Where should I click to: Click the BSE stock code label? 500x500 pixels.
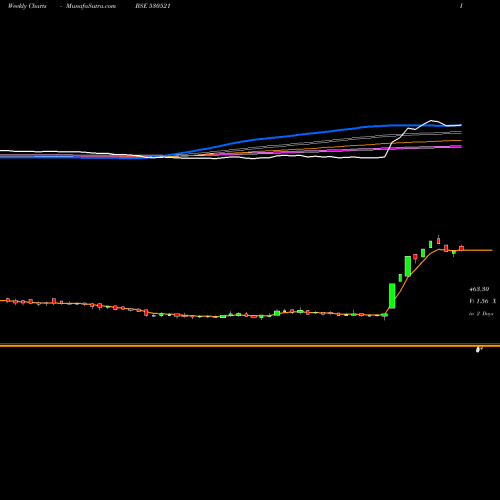coord(153,6)
